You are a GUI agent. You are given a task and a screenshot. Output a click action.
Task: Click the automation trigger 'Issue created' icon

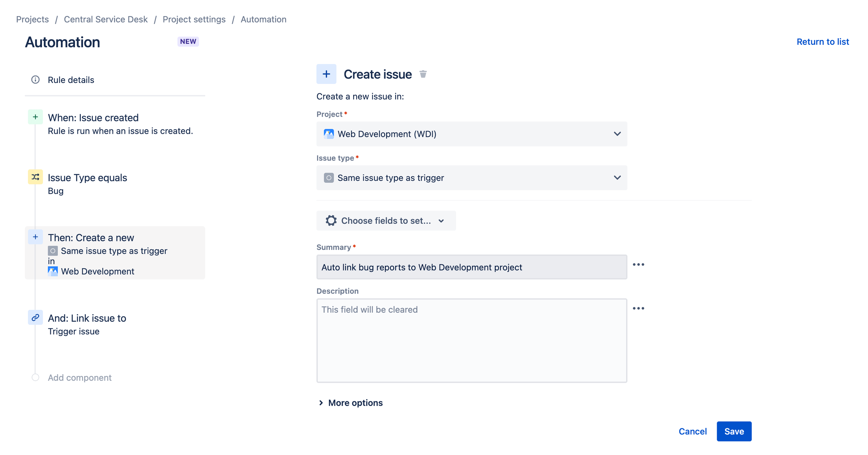click(36, 118)
